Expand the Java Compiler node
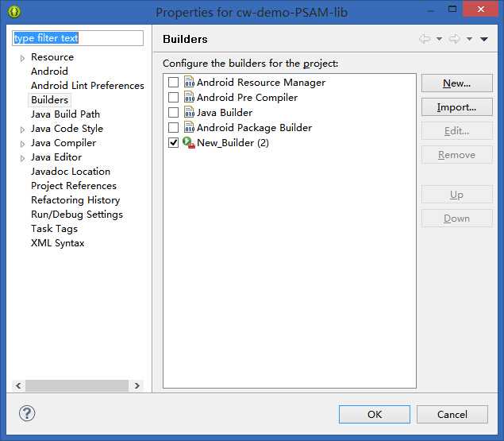The width and height of the screenshot is (504, 441). [22, 144]
